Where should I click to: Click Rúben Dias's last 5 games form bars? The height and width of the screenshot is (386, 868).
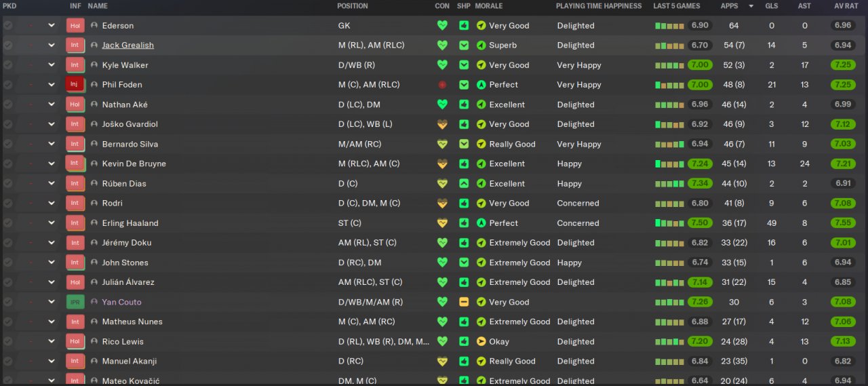[669, 184]
